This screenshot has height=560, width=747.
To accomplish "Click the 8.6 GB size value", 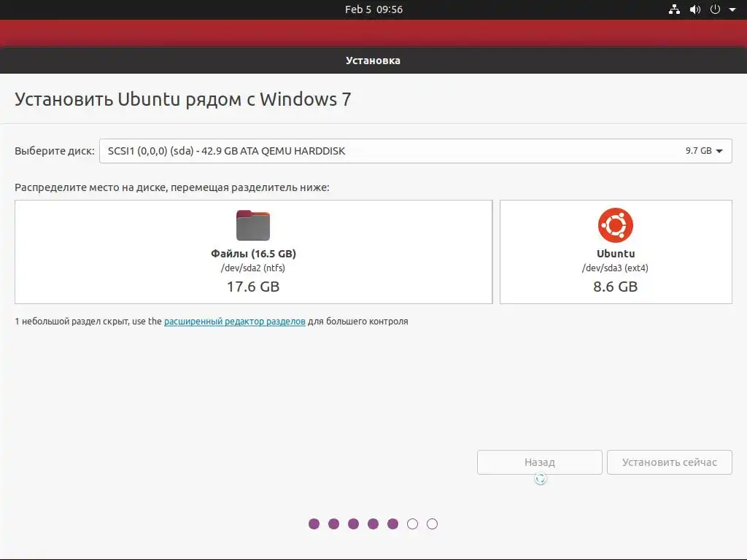I will 616,287.
